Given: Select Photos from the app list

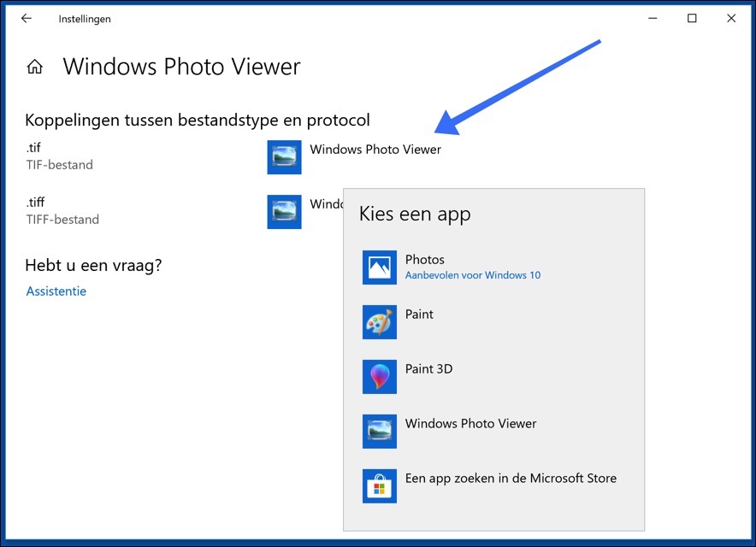Looking at the screenshot, I should [493, 268].
